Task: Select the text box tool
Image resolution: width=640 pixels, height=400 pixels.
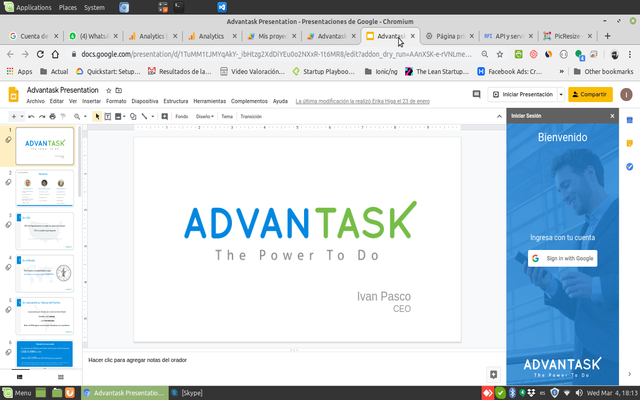Action: pos(108,117)
